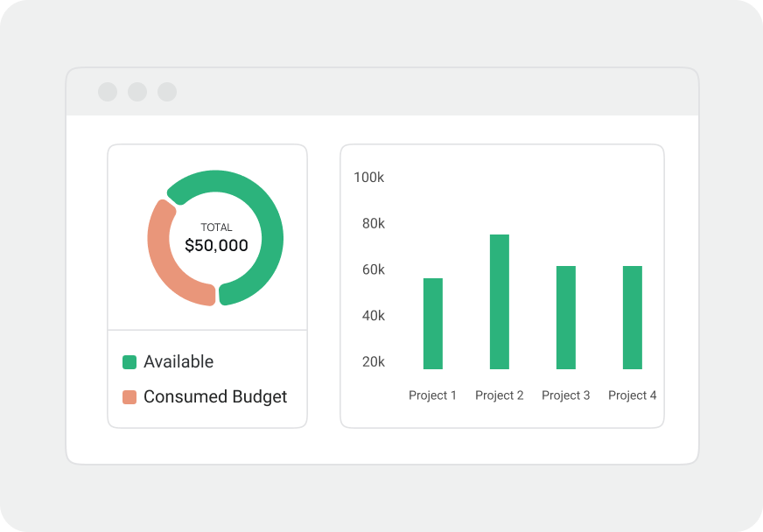Viewport: 763px width, 532px height.
Task: Click the middle gray window dot
Action: coord(136,91)
